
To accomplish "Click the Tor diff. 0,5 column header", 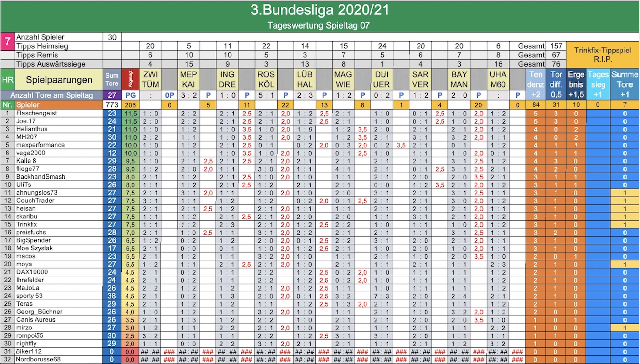I will tap(556, 84).
